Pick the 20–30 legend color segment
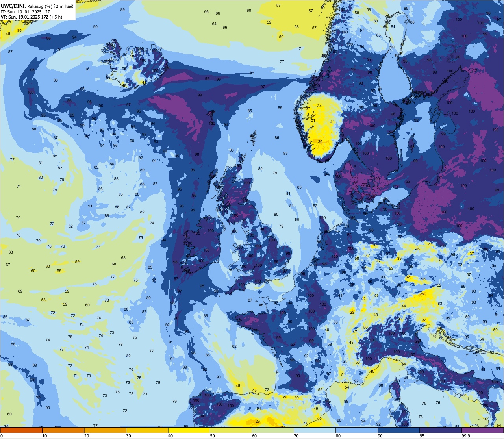This screenshot has width=504, height=439. (x=105, y=430)
